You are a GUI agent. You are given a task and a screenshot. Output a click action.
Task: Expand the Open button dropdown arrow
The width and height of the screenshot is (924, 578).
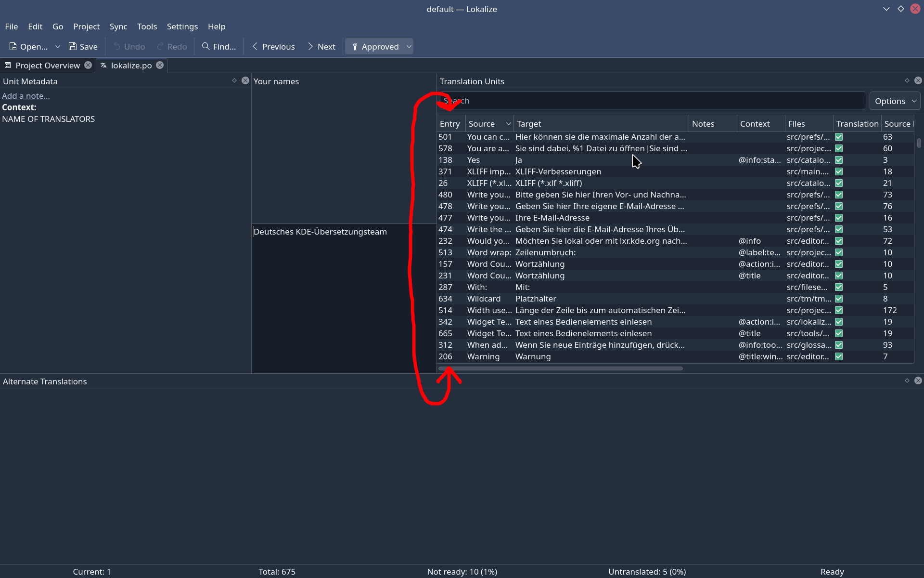click(58, 47)
